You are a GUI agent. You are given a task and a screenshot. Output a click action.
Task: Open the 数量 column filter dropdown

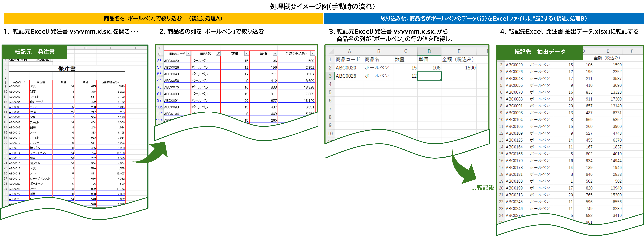(x=247, y=54)
